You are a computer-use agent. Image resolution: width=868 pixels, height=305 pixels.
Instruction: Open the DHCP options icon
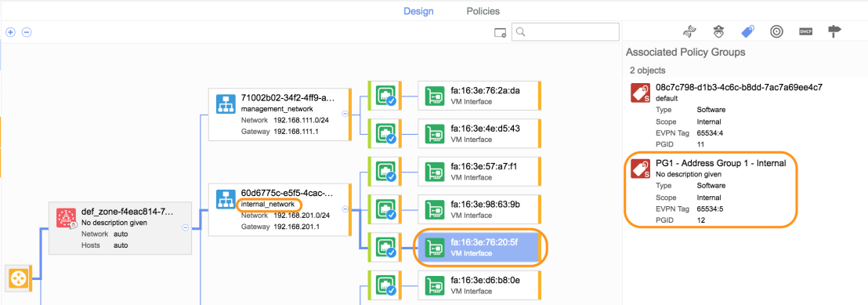pyautogui.click(x=805, y=31)
